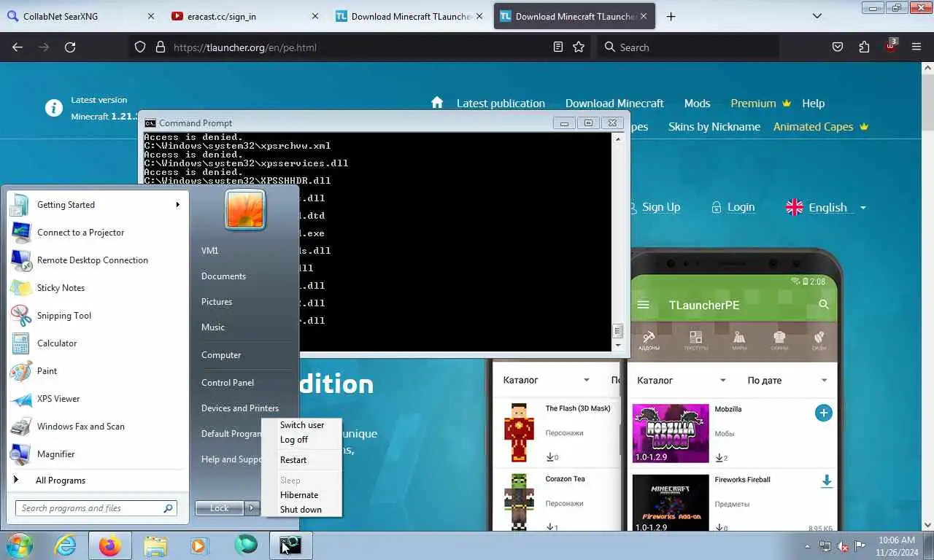The width and height of the screenshot is (934, 560).
Task: Switch to Firefox in the taskbar
Action: [x=110, y=545]
